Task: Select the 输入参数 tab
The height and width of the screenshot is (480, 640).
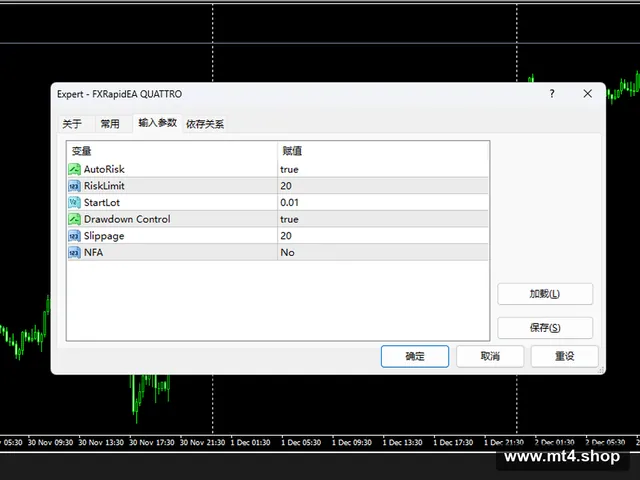Action: click(x=158, y=123)
